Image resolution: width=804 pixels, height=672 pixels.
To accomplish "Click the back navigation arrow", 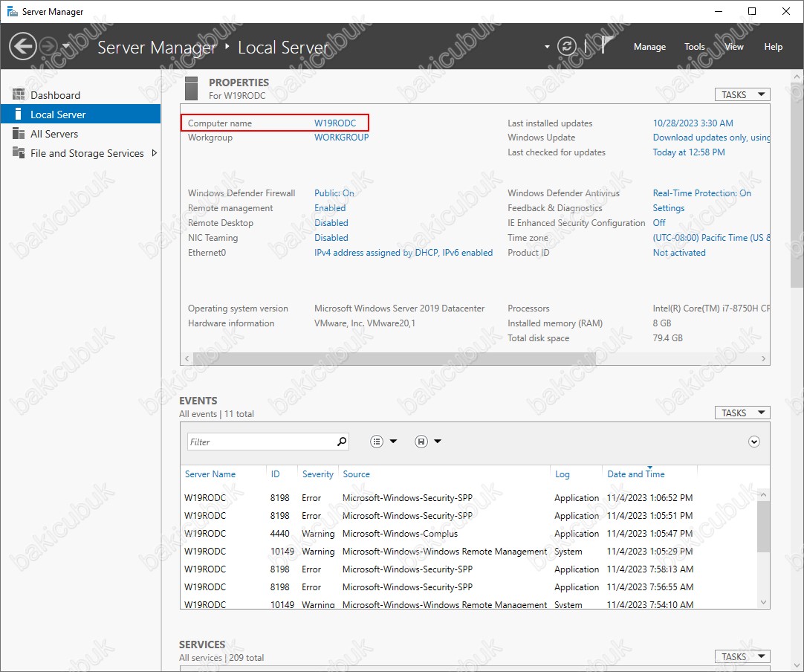I will [x=23, y=47].
